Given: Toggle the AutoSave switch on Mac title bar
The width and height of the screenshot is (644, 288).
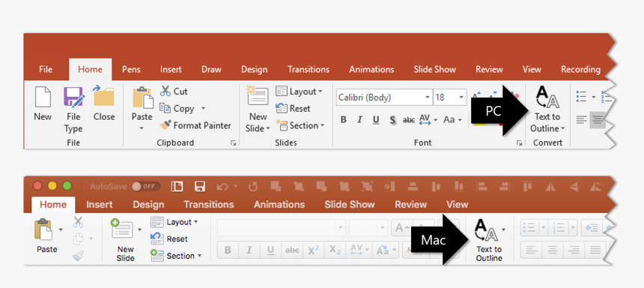Looking at the screenshot, I should 146,187.
